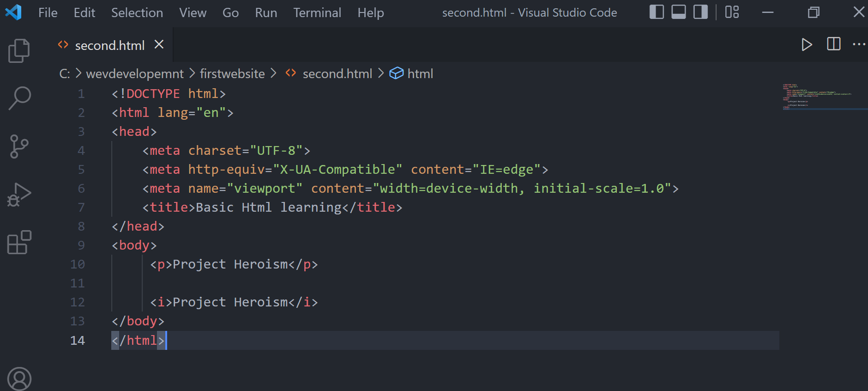The height and width of the screenshot is (391, 868).
Task: Click the "width=device-width, initial-scale=1.0" string
Action: click(522, 189)
